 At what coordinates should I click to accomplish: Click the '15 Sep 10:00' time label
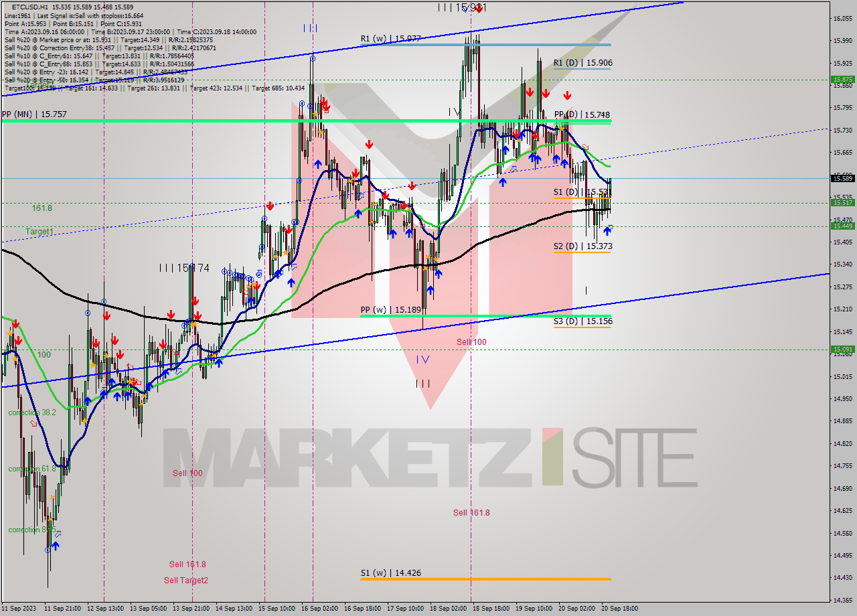(x=277, y=609)
